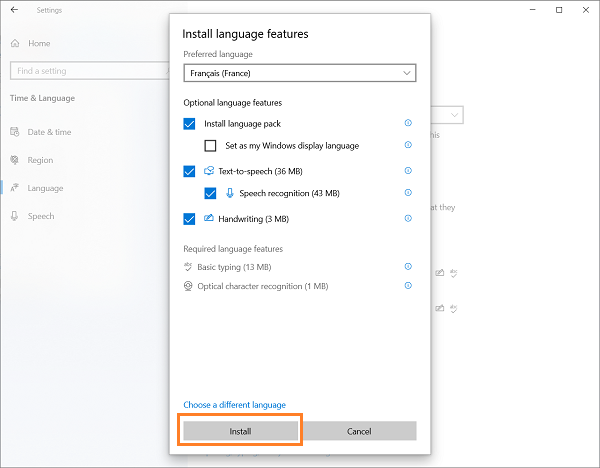Show info for Speech recognition (43 MB)
The image size is (600, 468).
click(408, 192)
